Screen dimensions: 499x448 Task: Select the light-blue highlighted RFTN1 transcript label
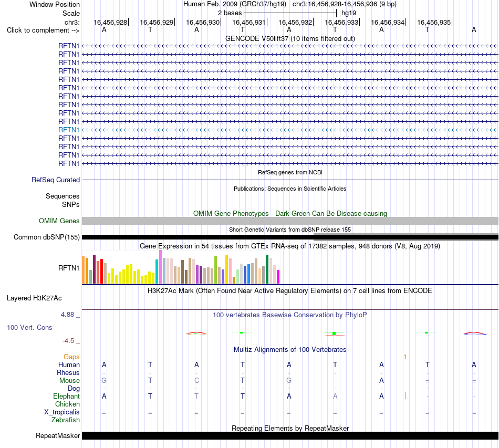(69, 130)
